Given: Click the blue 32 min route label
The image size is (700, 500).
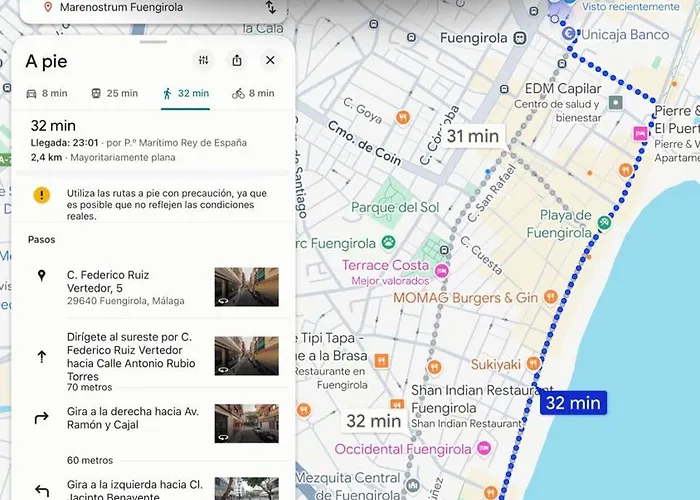Looking at the screenshot, I should point(573,403).
